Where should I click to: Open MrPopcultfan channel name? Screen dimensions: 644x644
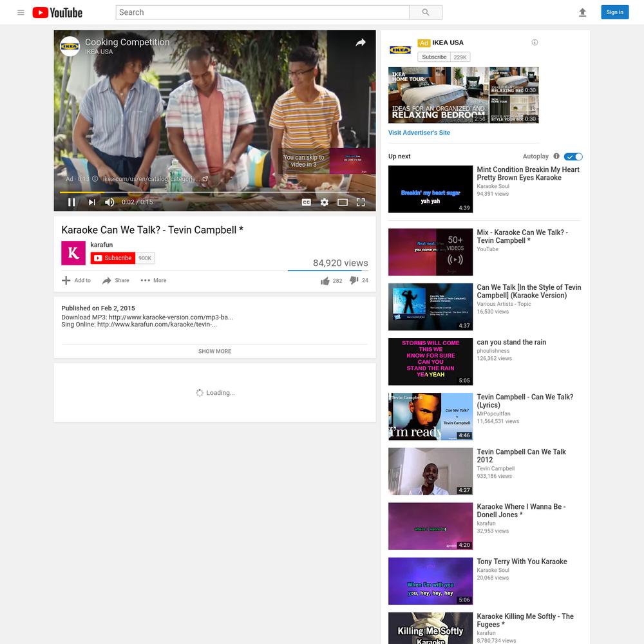(493, 413)
